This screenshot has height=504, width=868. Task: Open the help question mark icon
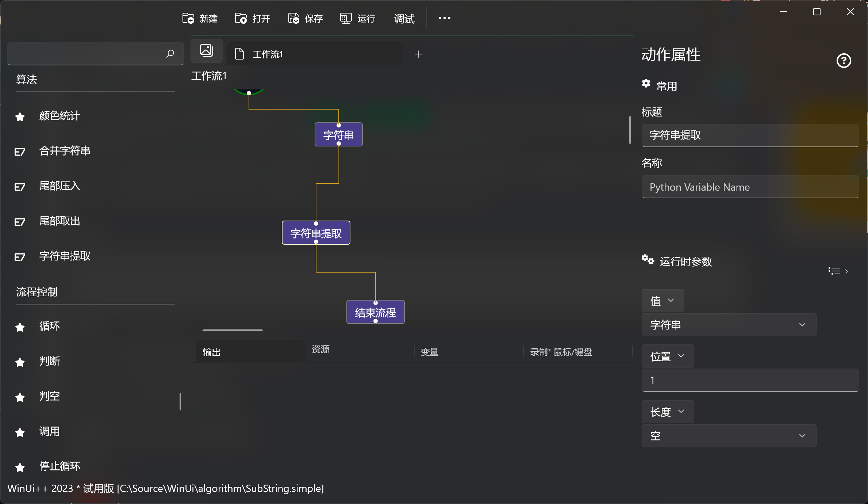tap(844, 61)
